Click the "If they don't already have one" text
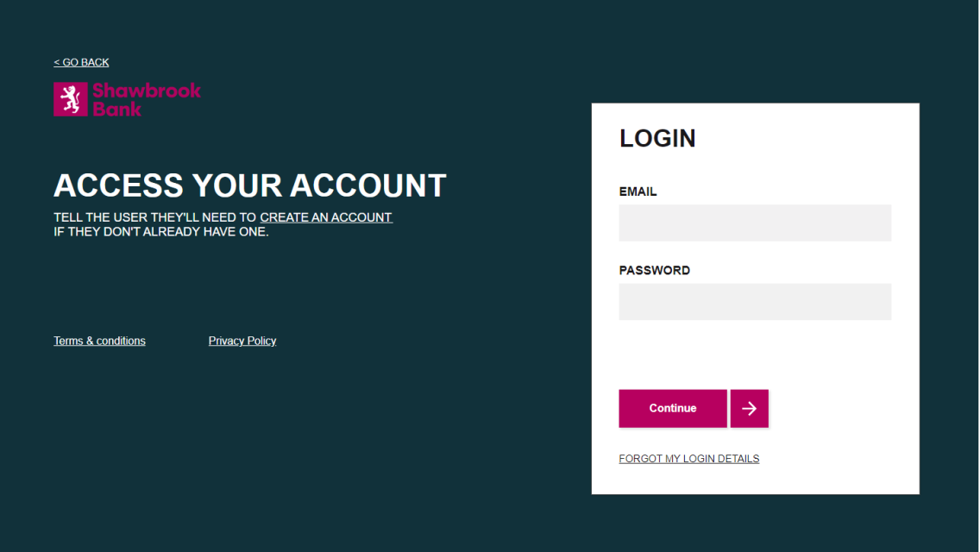Image resolution: width=980 pixels, height=552 pixels. point(161,232)
